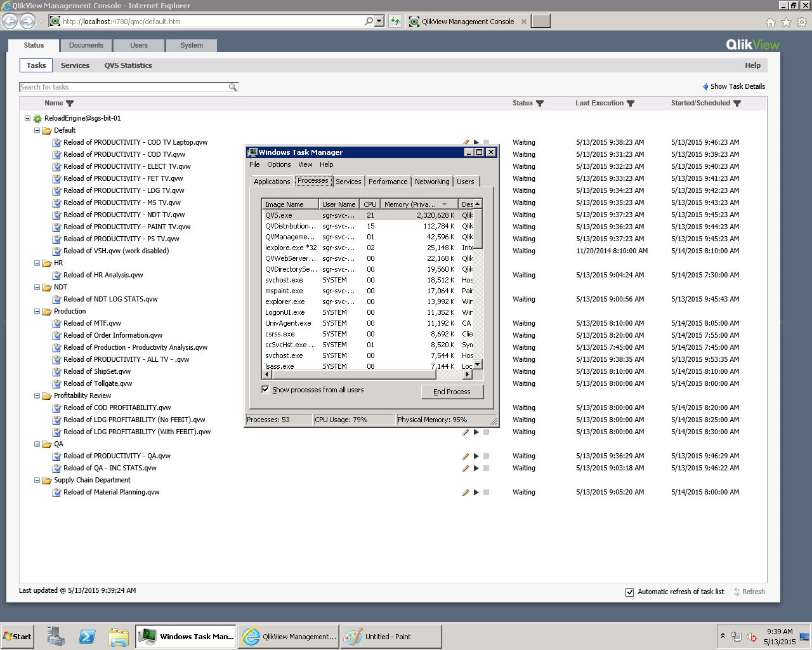Collapse the ReloadEngine@sgs-bit-01 tree node
The width and height of the screenshot is (812, 650).
(x=27, y=118)
